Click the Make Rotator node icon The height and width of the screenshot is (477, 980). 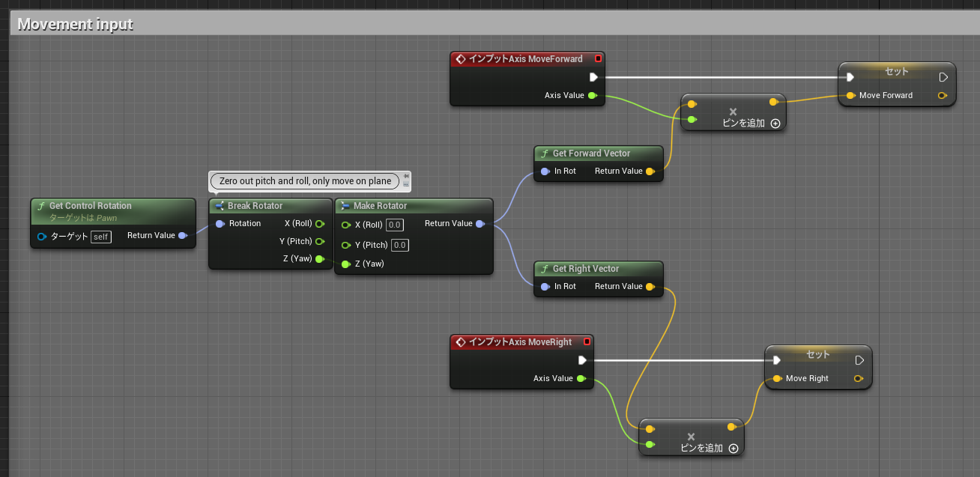pos(345,205)
